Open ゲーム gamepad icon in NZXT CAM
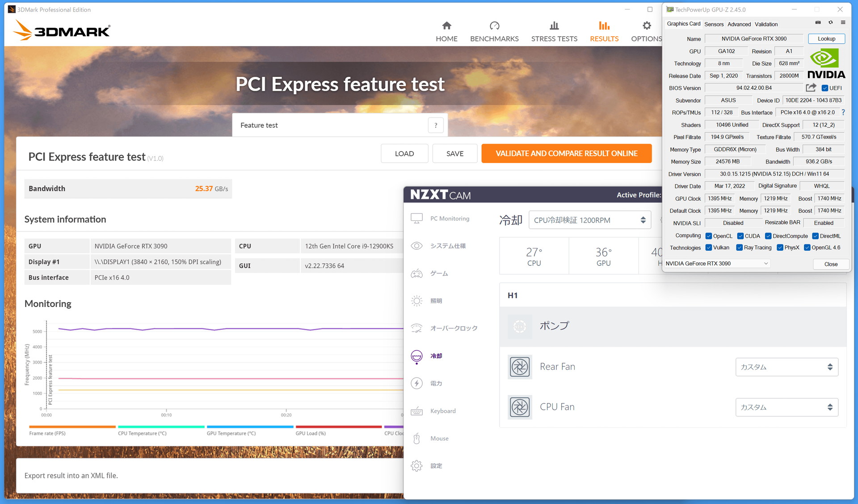 tap(416, 273)
